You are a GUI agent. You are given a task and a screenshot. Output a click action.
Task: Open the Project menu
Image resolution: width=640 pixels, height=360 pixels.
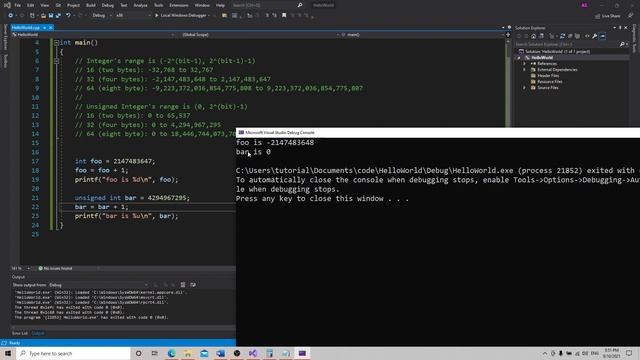click(73, 5)
